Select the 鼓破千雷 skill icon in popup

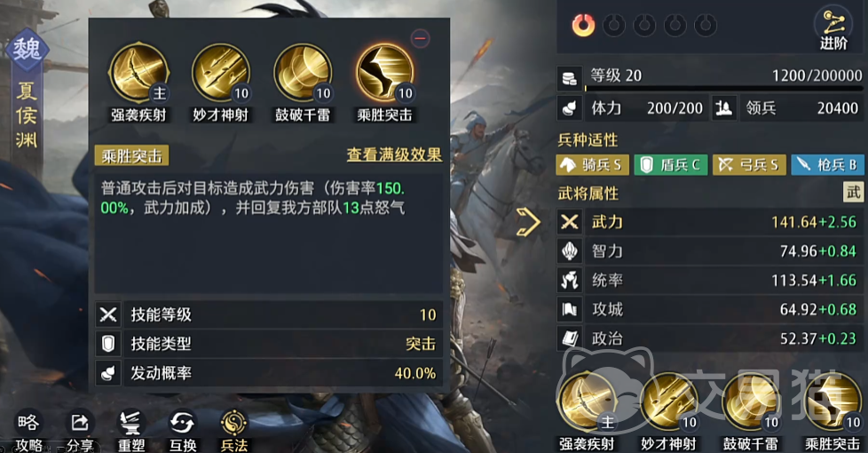(303, 73)
